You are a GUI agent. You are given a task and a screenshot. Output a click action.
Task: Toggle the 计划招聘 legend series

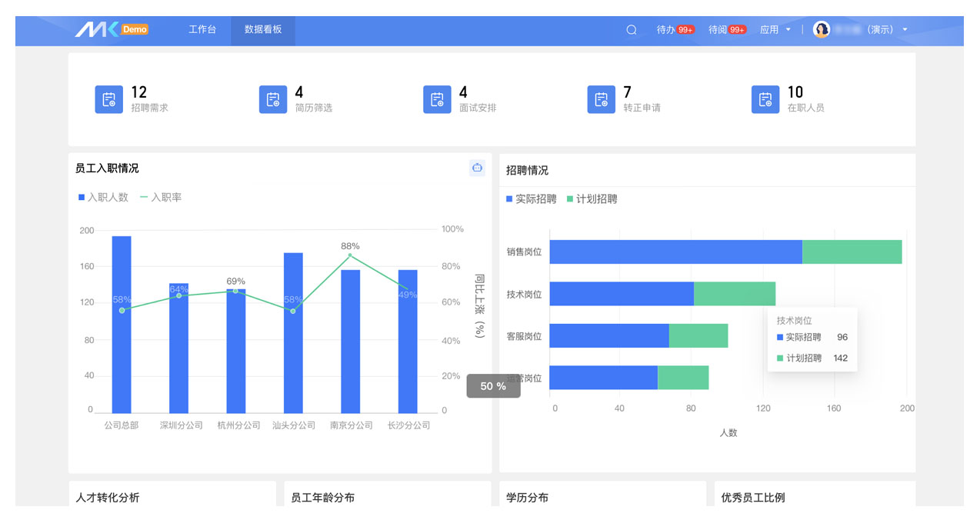point(592,199)
